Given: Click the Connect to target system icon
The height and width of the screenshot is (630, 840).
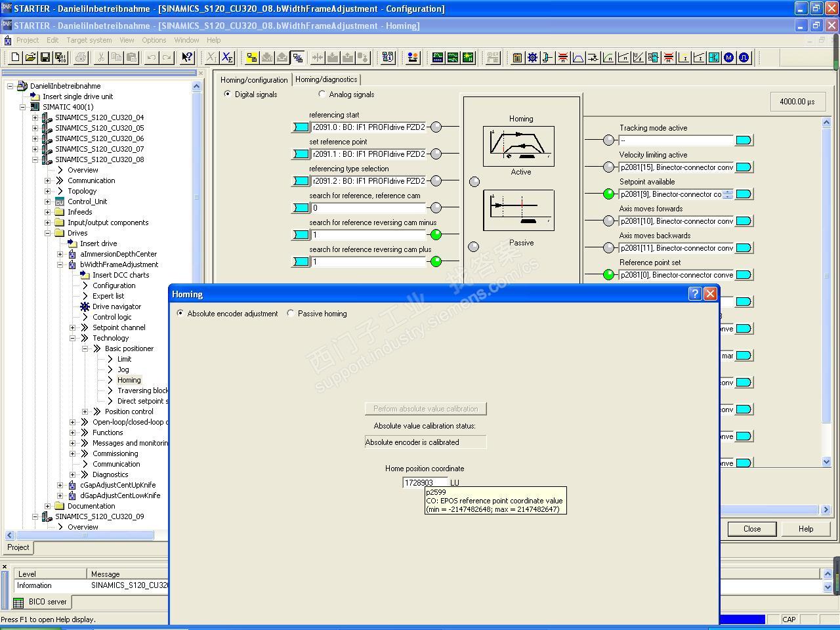Looking at the screenshot, I should pos(252,58).
